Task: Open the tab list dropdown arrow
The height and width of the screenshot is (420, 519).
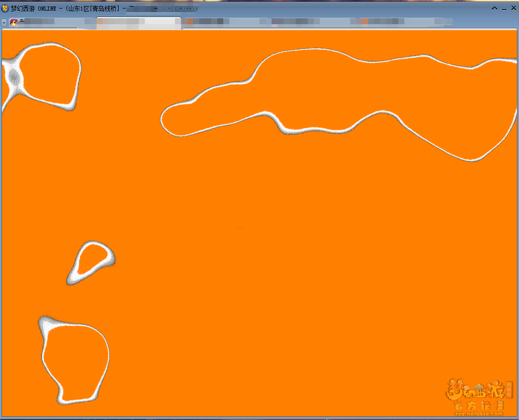Action: tap(4, 23)
